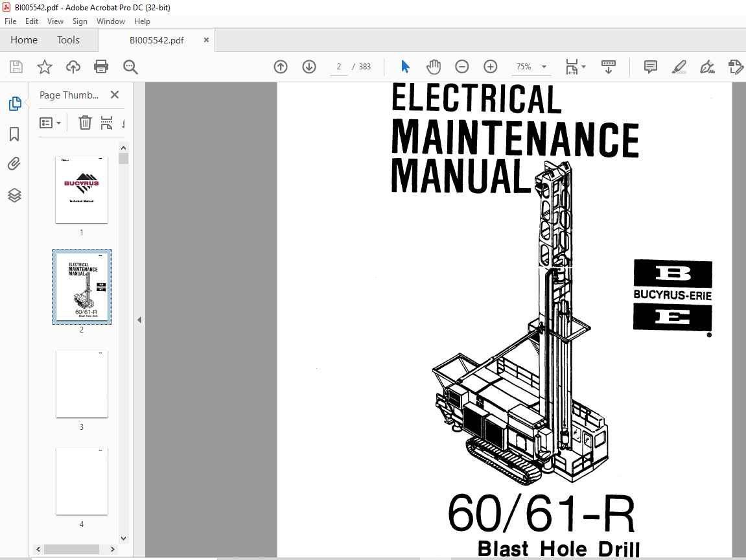This screenshot has width=746, height=560.
Task: Click thumbnails horizontal scroll right arrow
Action: click(x=112, y=549)
